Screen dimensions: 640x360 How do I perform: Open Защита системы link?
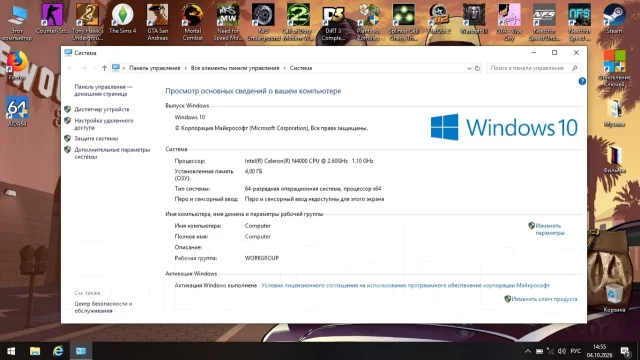pos(96,138)
